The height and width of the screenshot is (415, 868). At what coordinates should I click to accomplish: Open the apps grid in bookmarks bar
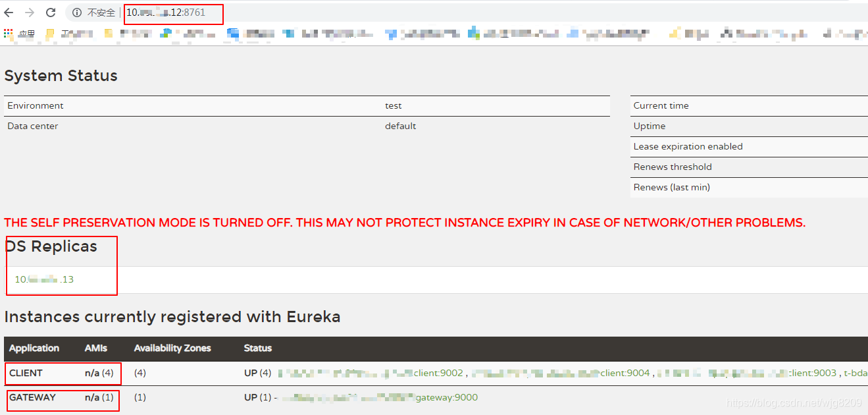tap(8, 33)
